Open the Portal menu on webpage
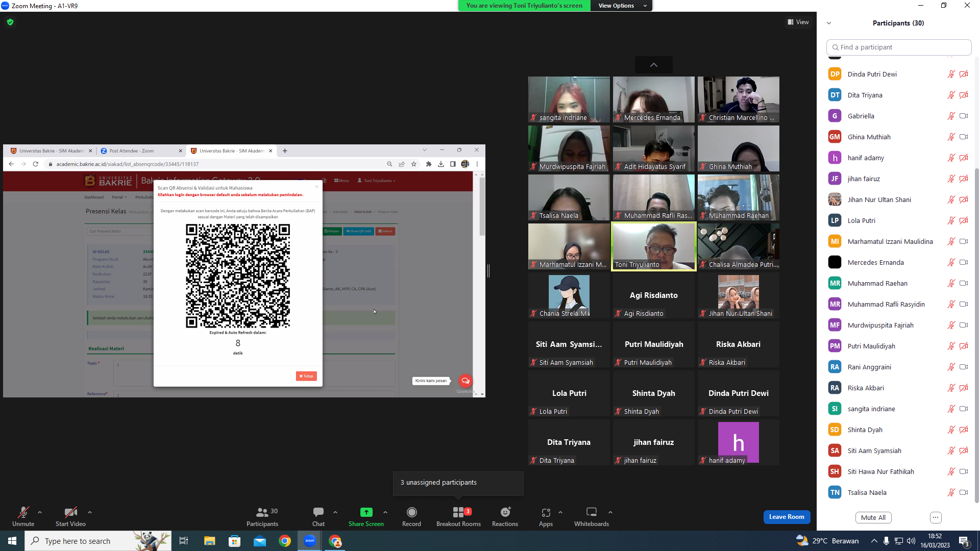The height and width of the screenshot is (551, 980). [119, 197]
